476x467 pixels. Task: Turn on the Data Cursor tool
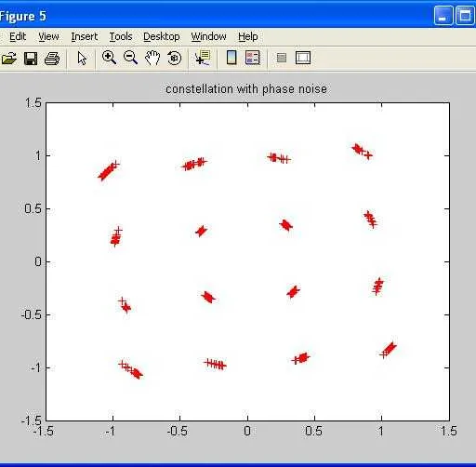(x=203, y=58)
